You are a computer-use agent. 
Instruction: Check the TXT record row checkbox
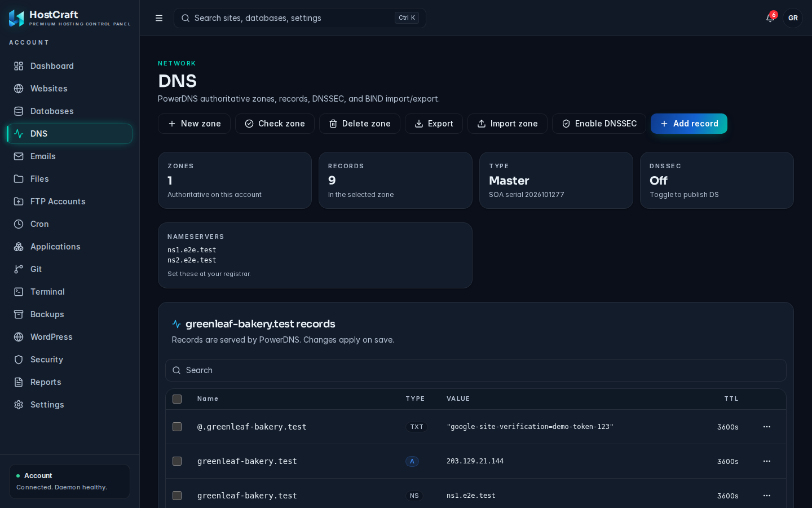(177, 427)
